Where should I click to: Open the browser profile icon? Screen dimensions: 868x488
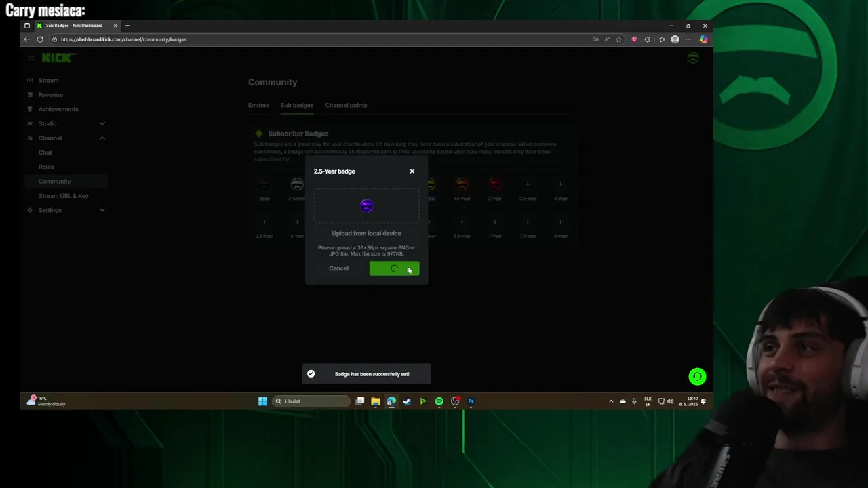675,39
